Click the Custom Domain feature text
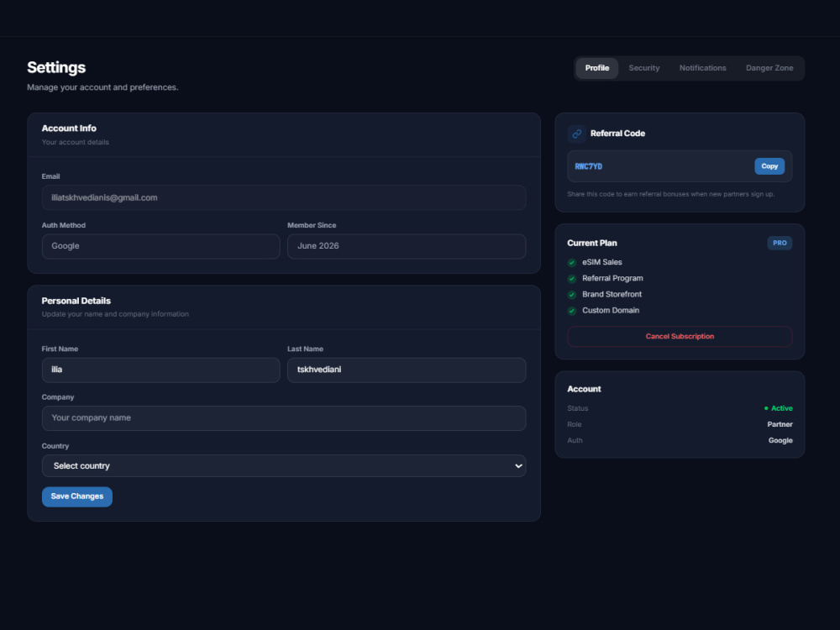 click(611, 311)
